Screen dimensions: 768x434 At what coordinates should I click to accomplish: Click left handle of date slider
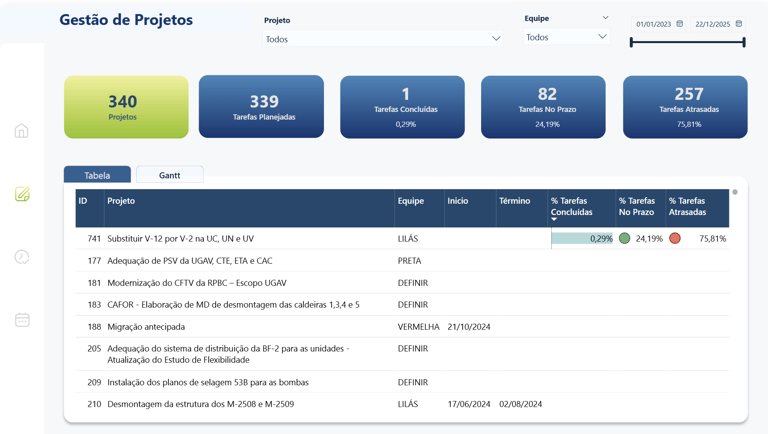pos(631,43)
